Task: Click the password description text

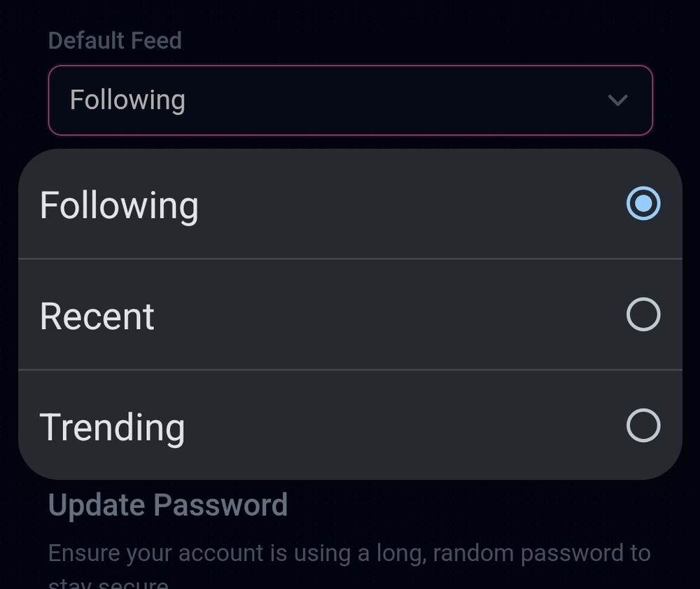Action: (349, 553)
